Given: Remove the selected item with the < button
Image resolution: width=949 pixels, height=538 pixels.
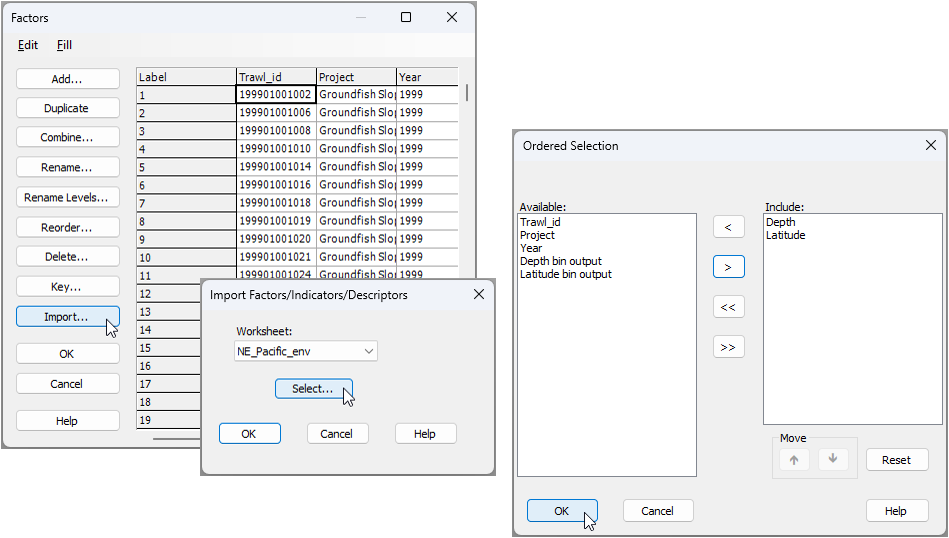Looking at the screenshot, I should 728,227.
